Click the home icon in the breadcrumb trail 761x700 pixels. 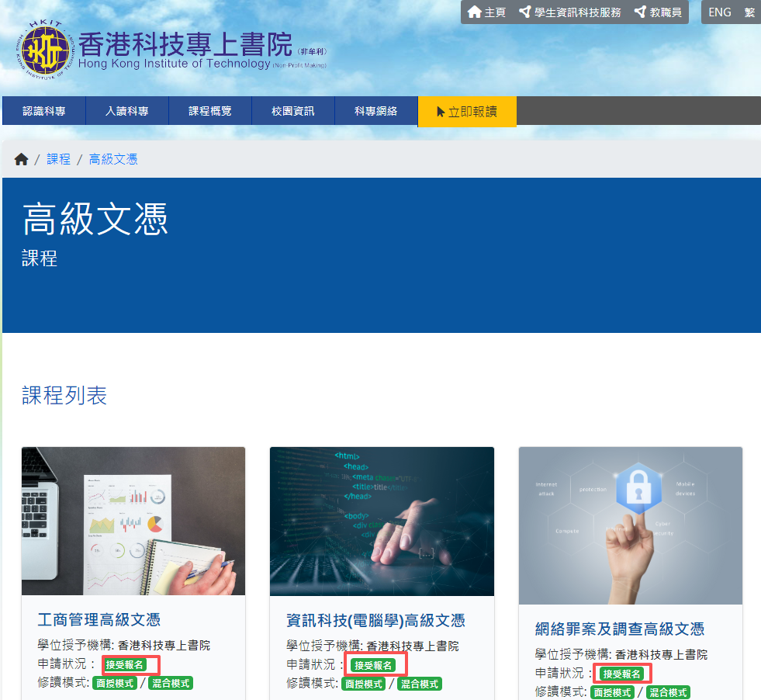[x=21, y=158]
